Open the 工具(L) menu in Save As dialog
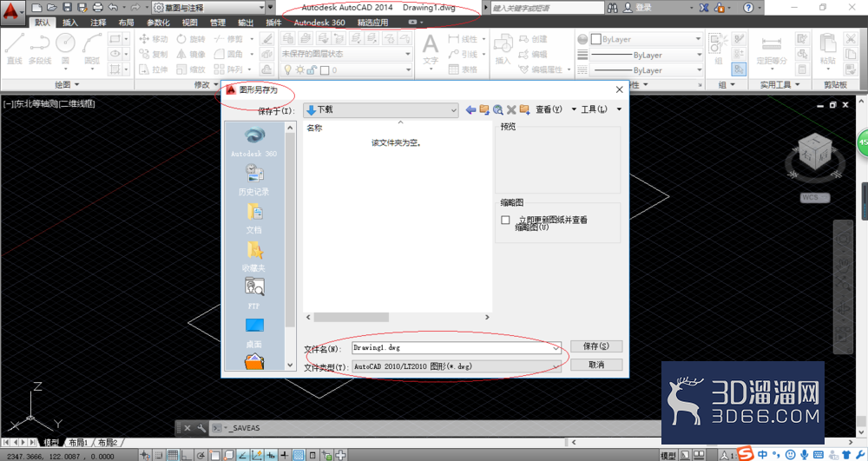This screenshot has width=868, height=461. [601, 109]
